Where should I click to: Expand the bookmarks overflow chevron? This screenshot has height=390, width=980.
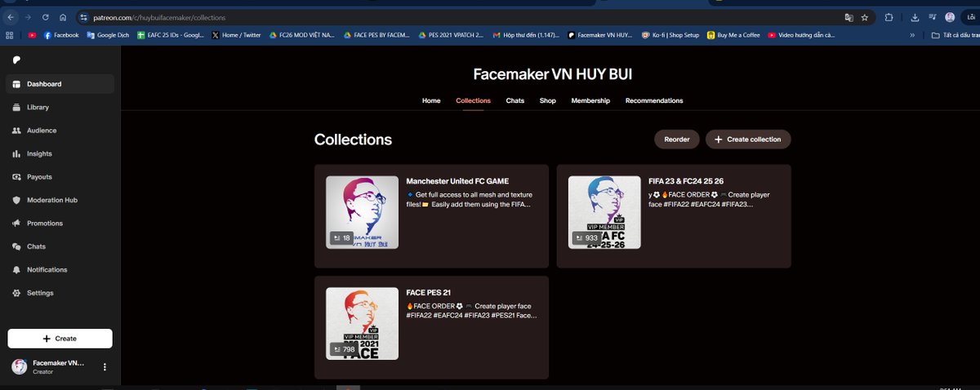(x=912, y=35)
